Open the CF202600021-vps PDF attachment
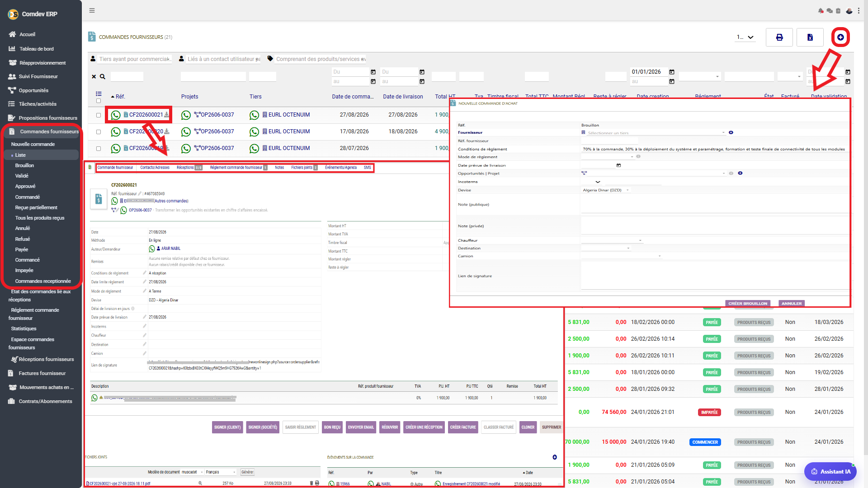Viewport: 868px width, 488px height. pos(119,483)
